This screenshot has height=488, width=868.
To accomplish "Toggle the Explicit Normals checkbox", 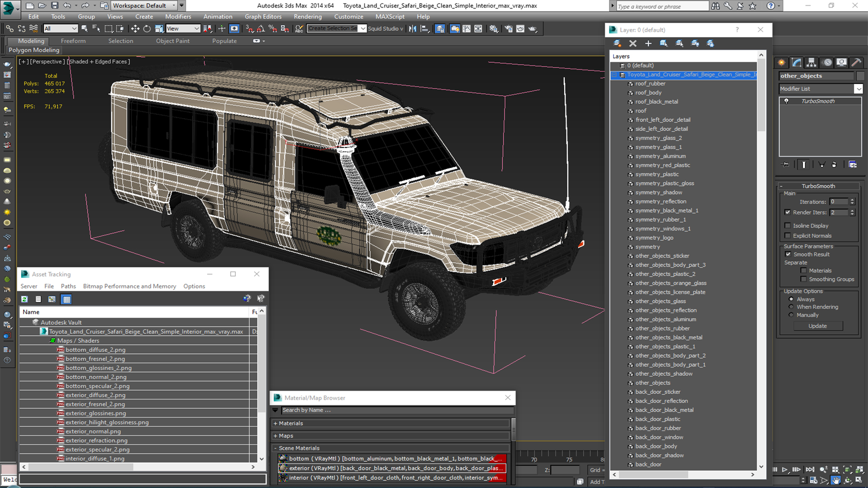I will point(788,235).
